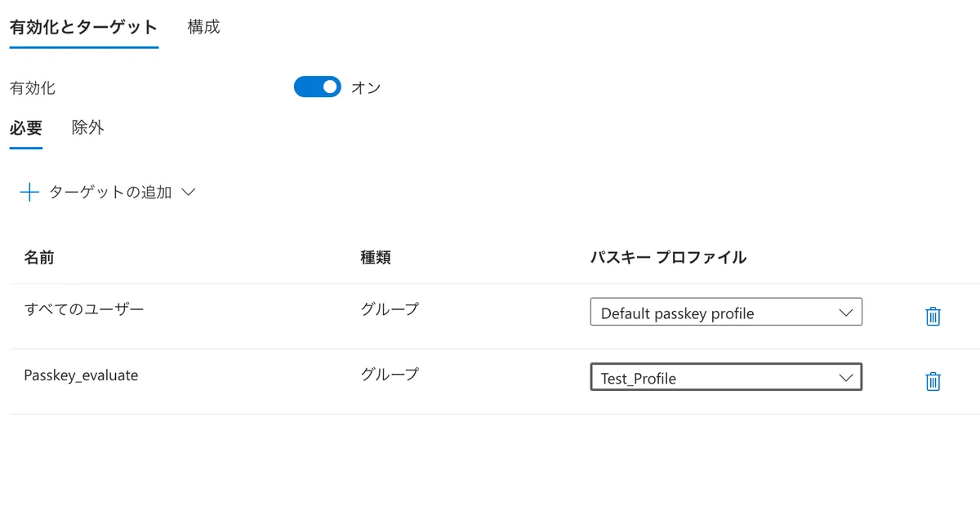Click the Passkey_evaluate group name
The width and height of the screenshot is (980, 506).
[x=81, y=375]
